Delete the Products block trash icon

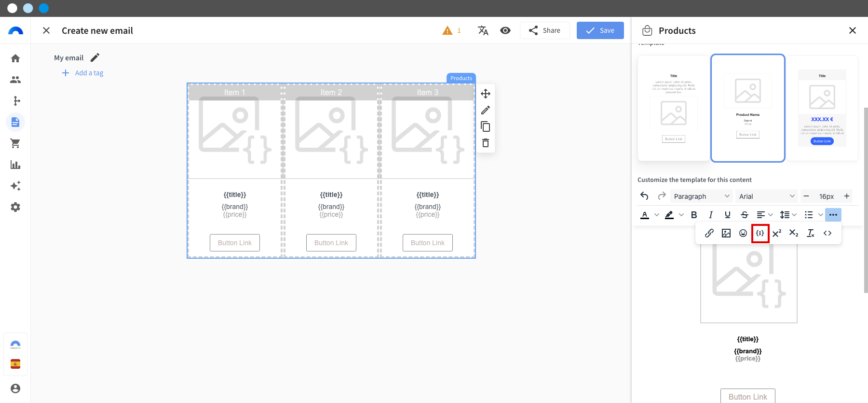(486, 143)
